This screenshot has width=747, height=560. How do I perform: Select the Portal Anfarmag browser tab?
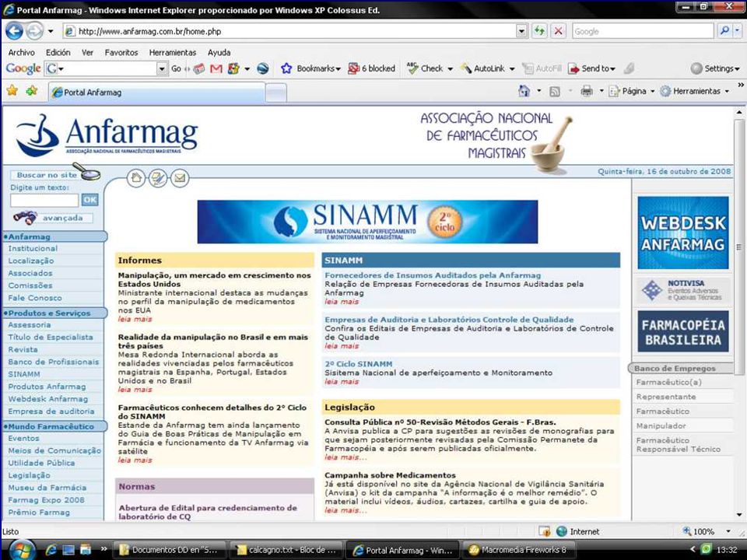(x=157, y=93)
